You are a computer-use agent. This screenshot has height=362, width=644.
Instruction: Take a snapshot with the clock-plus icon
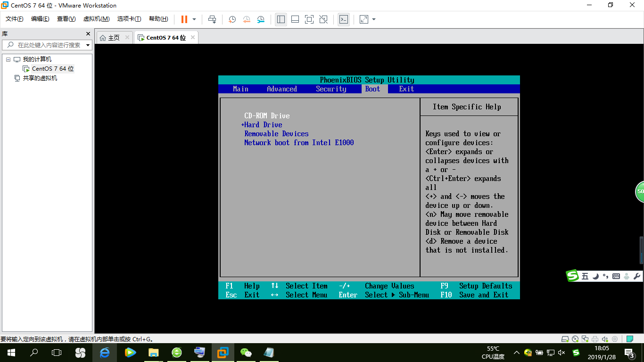pyautogui.click(x=232, y=19)
